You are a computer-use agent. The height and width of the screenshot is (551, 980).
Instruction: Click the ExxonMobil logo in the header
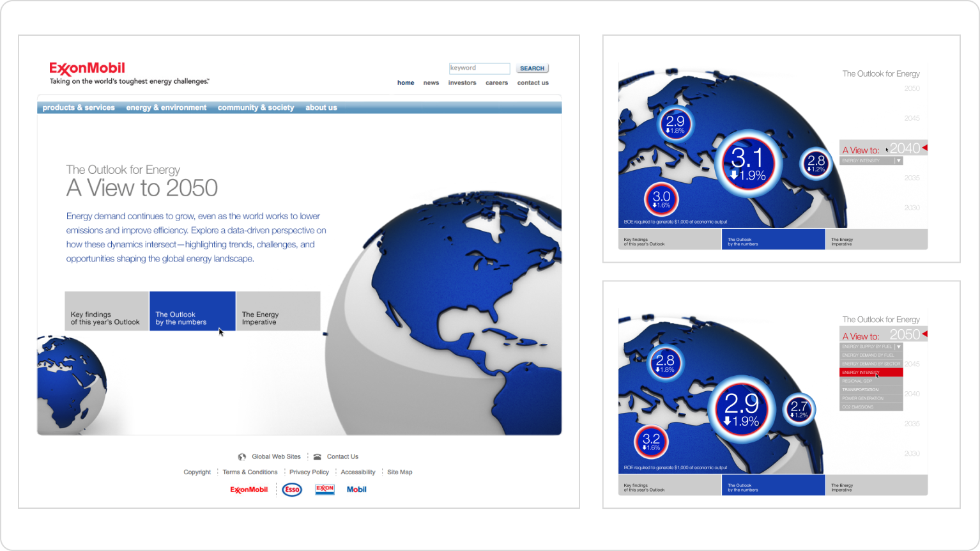click(88, 69)
